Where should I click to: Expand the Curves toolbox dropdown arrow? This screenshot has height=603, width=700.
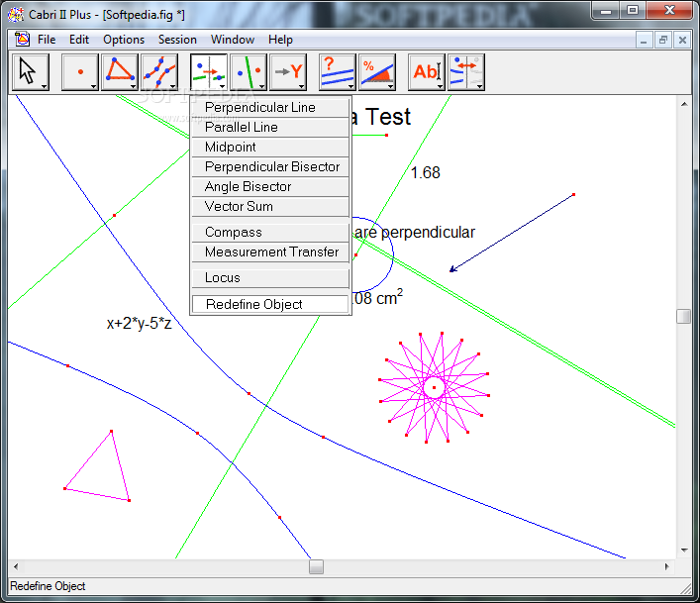pyautogui.click(x=172, y=86)
